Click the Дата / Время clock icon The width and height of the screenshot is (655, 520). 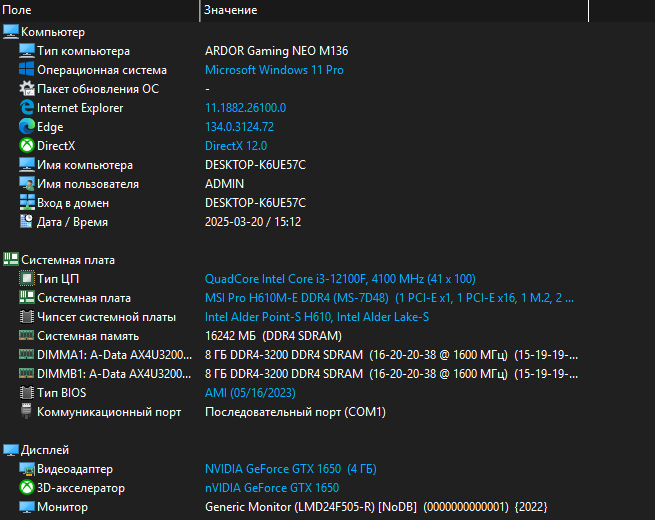27,221
